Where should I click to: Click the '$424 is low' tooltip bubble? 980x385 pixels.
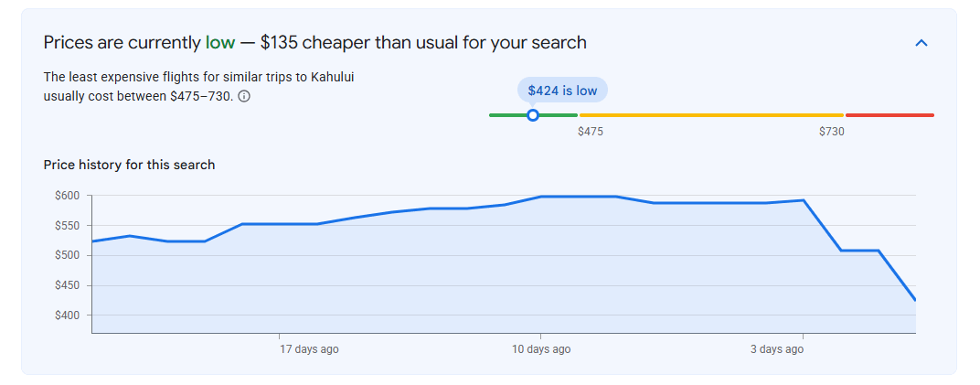tap(562, 91)
